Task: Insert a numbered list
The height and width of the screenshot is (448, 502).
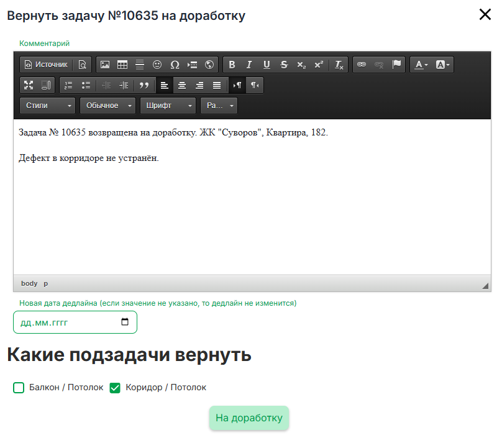Action: point(68,85)
